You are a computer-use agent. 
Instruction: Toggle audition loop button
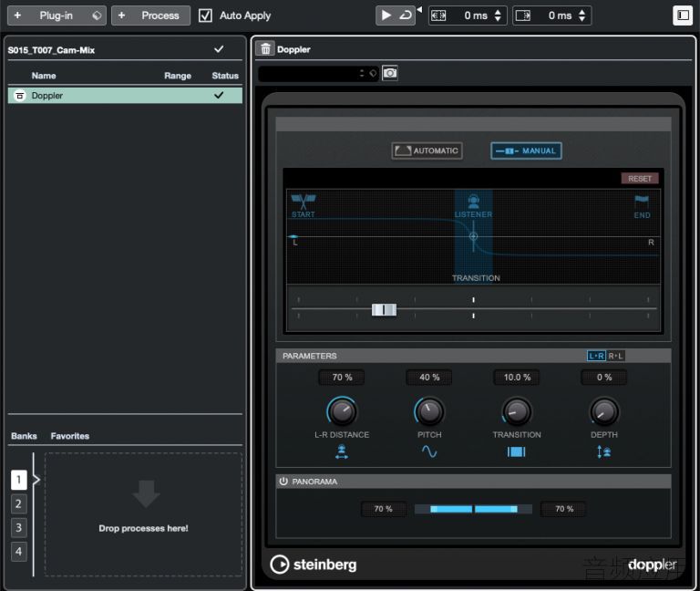point(406,16)
